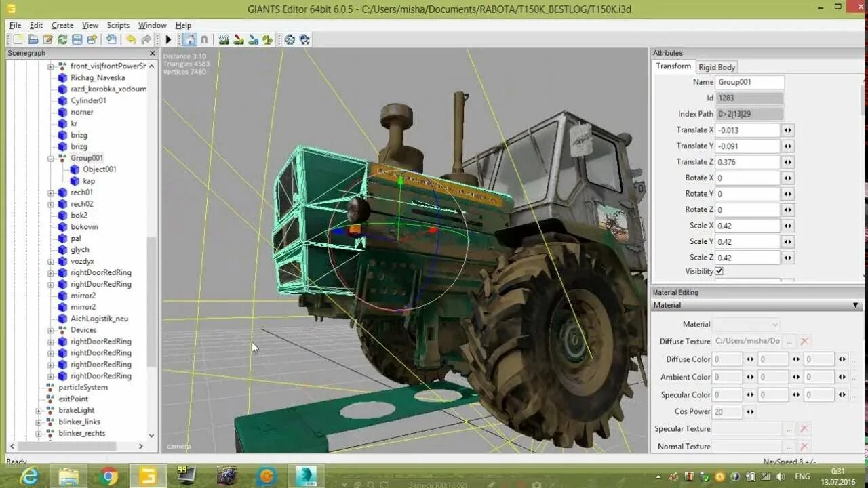868x488 pixels.
Task: Open the File menu
Action: (x=15, y=25)
